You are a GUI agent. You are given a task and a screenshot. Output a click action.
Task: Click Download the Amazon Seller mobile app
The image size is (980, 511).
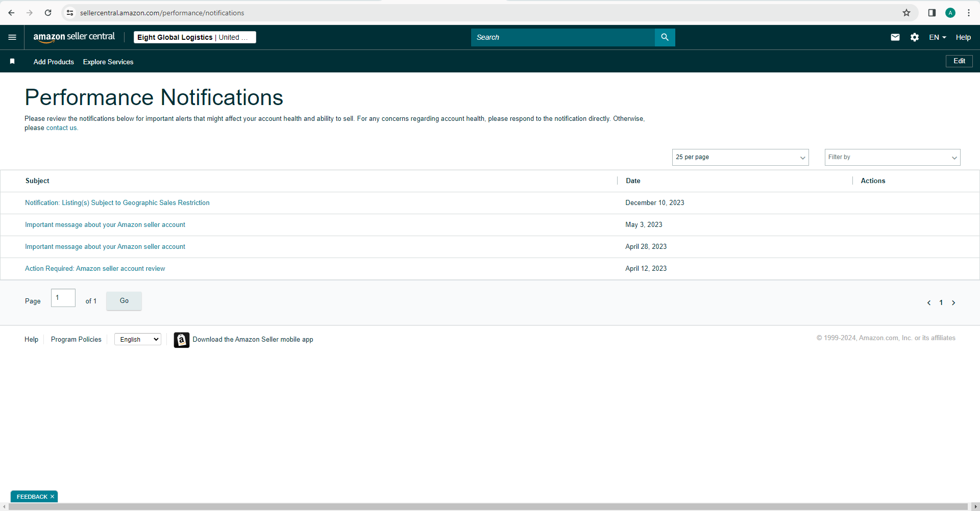253,340
